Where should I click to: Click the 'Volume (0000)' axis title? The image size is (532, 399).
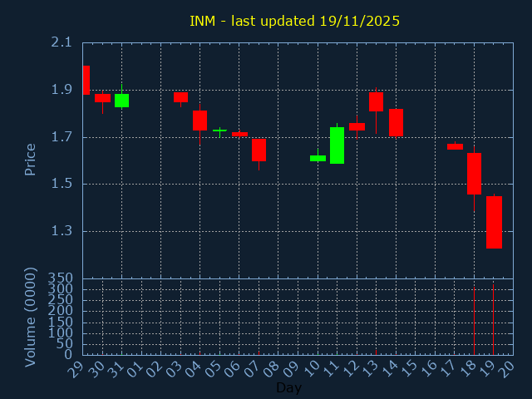pos(30,318)
